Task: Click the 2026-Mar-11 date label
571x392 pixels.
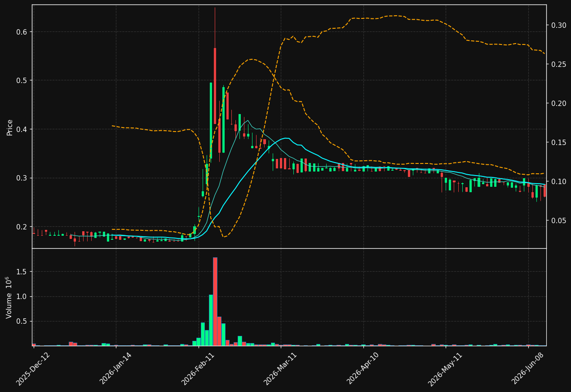Action: tap(280, 369)
